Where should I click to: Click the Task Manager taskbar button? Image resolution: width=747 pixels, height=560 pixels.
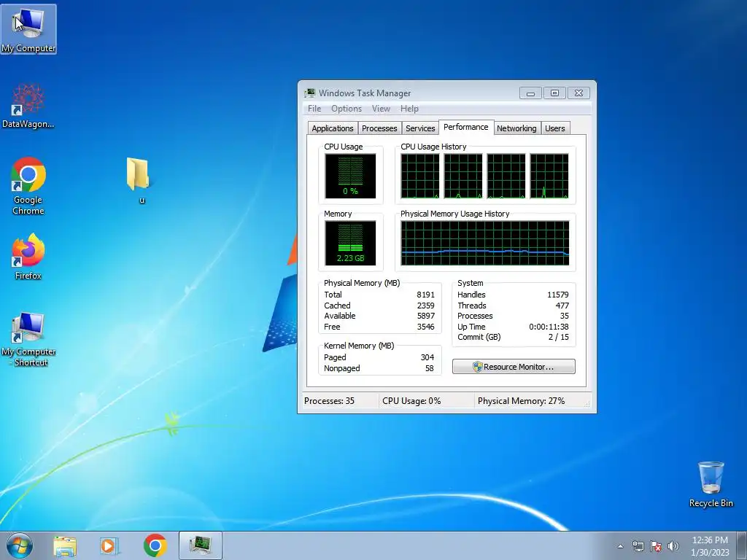(201, 545)
